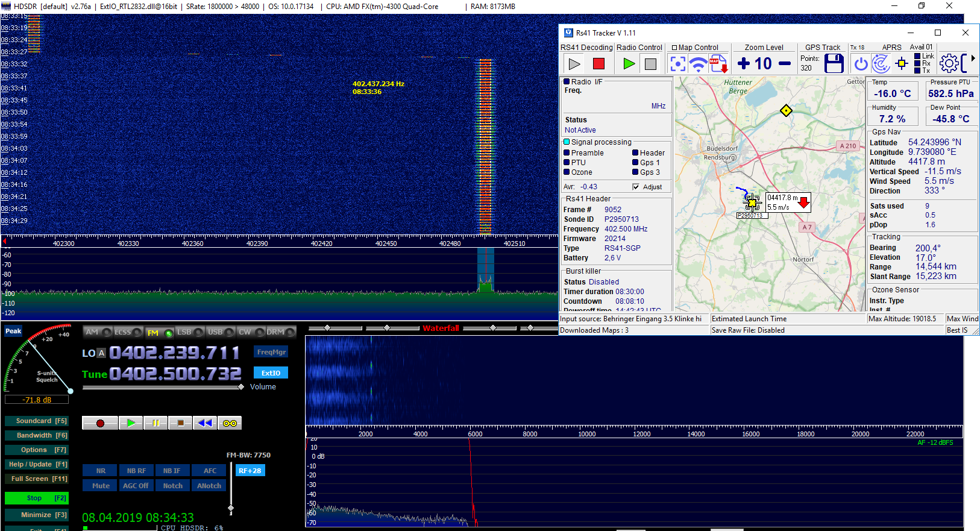Enable the Map Control checkbox
The image size is (980, 531).
point(674,48)
